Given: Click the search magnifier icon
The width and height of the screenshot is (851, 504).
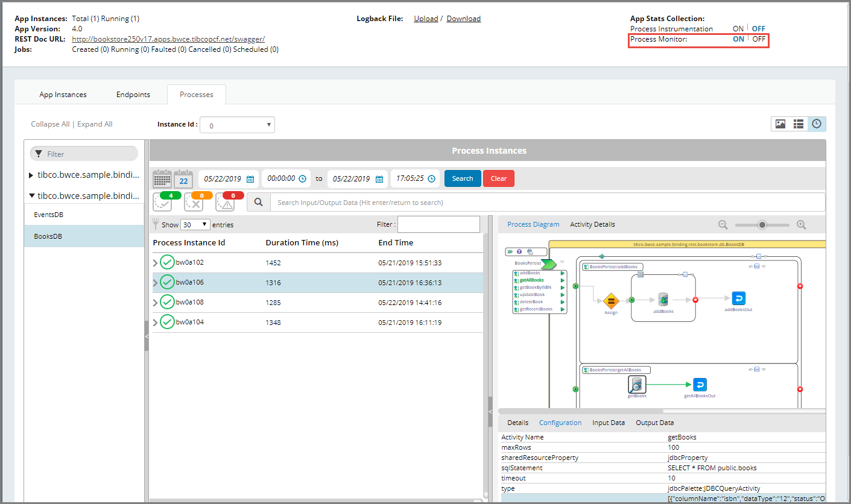Looking at the screenshot, I should coord(259,203).
